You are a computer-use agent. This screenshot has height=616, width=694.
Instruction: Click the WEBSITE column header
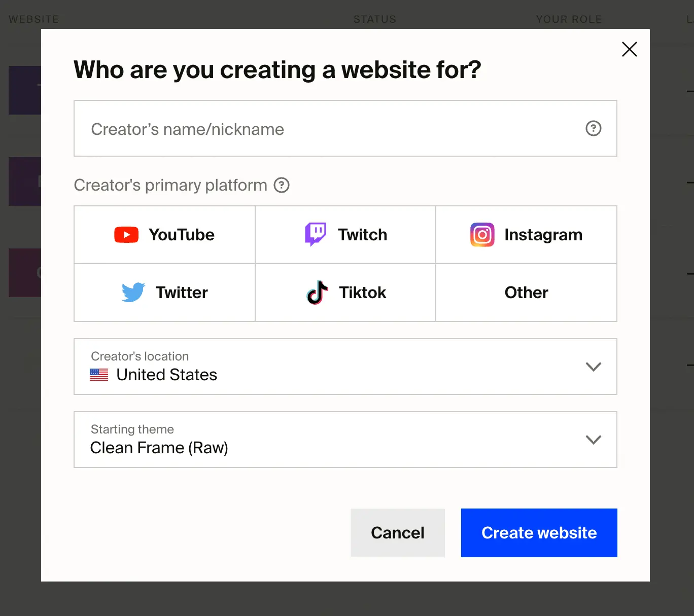pos(33,19)
